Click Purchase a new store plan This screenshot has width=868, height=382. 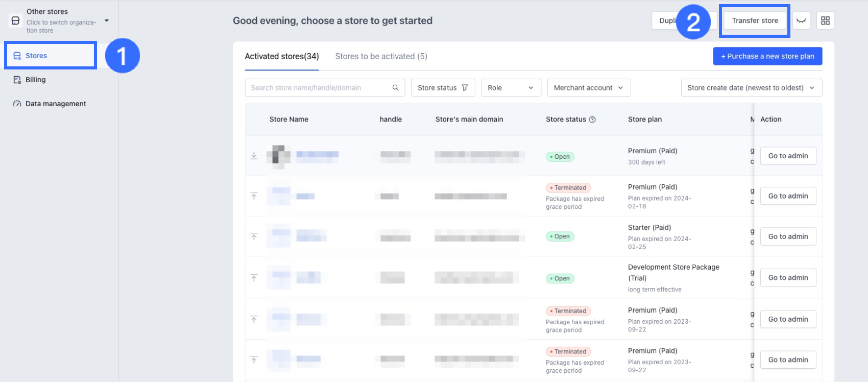pyautogui.click(x=767, y=56)
